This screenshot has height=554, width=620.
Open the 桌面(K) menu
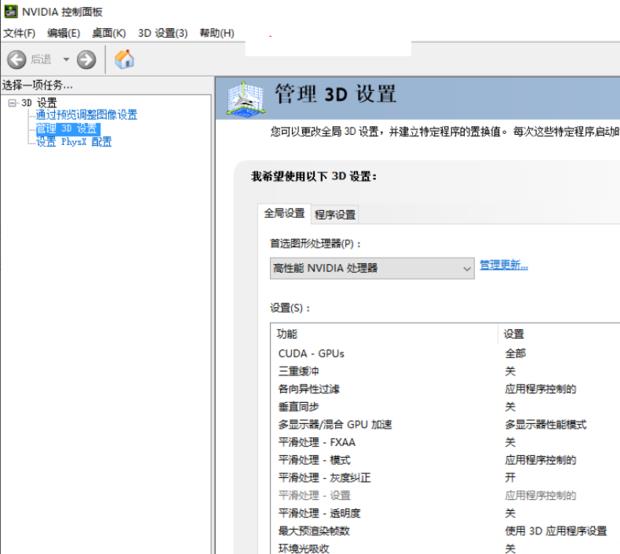click(x=109, y=33)
